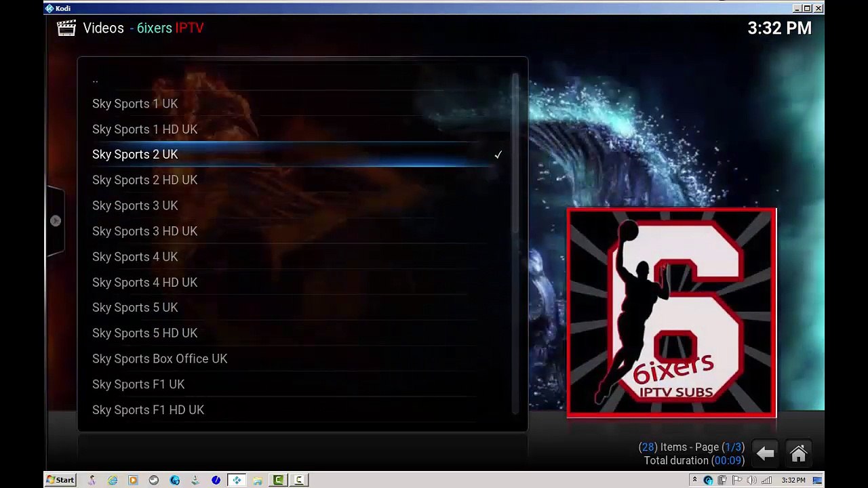Image resolution: width=868 pixels, height=488 pixels.
Task: Open Windows Media Player taskbar icon
Action: (x=133, y=480)
